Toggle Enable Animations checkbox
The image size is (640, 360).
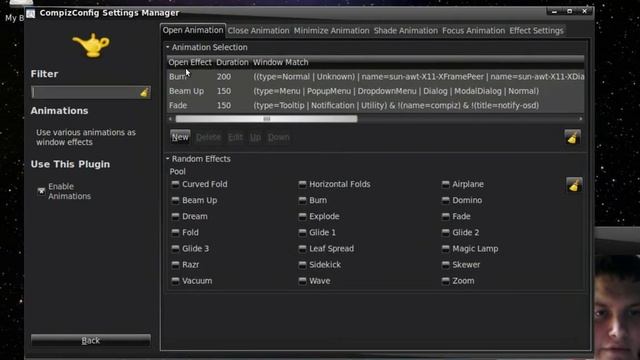41,191
